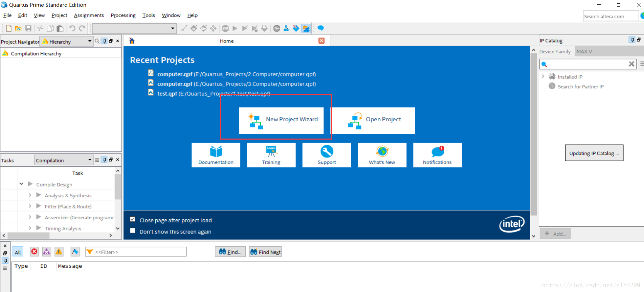Click the blue flag message filter icon

75,251
